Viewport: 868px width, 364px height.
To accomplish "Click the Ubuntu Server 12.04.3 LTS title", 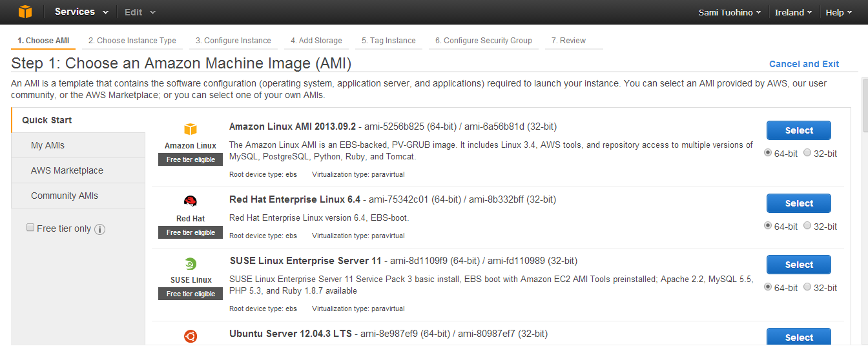I will click(291, 334).
